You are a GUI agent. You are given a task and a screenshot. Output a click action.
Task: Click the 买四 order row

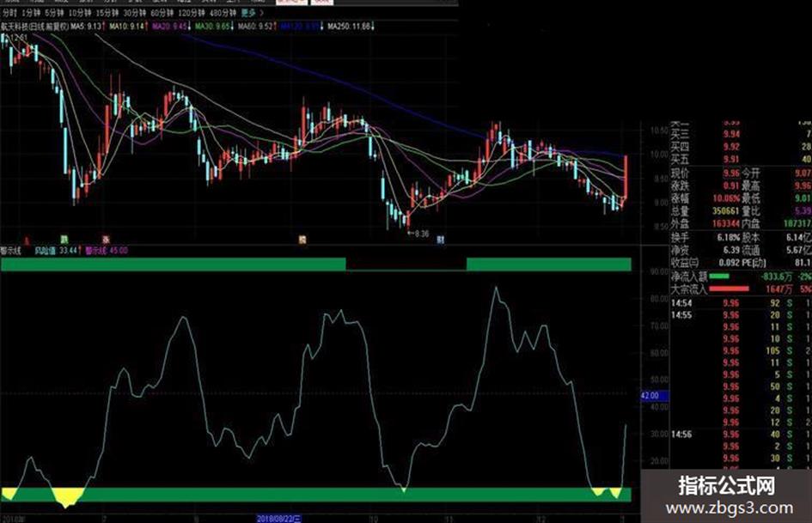[741, 147]
